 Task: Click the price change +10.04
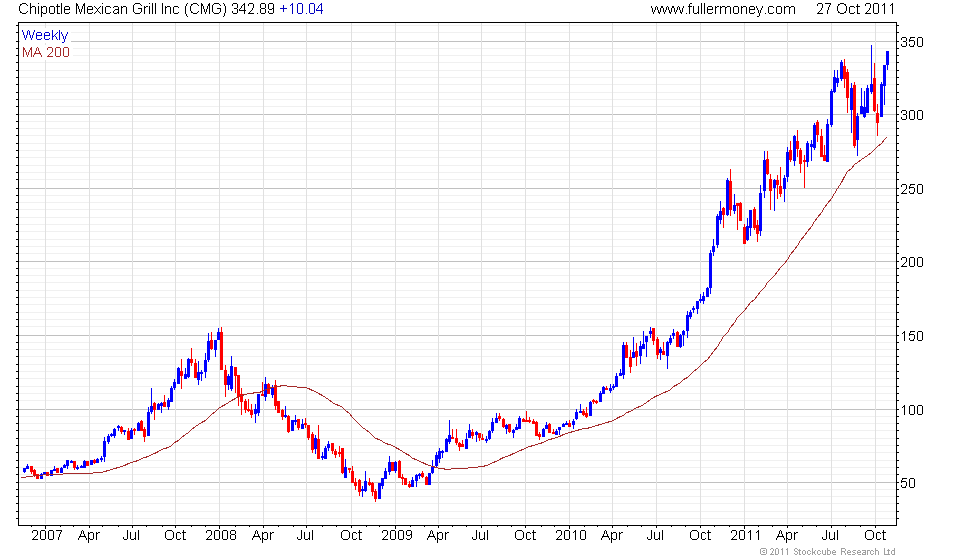(x=301, y=9)
